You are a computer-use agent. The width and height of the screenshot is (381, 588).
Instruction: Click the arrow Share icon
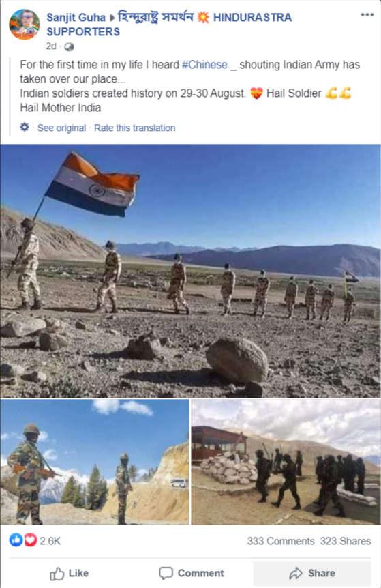pyautogui.click(x=296, y=573)
